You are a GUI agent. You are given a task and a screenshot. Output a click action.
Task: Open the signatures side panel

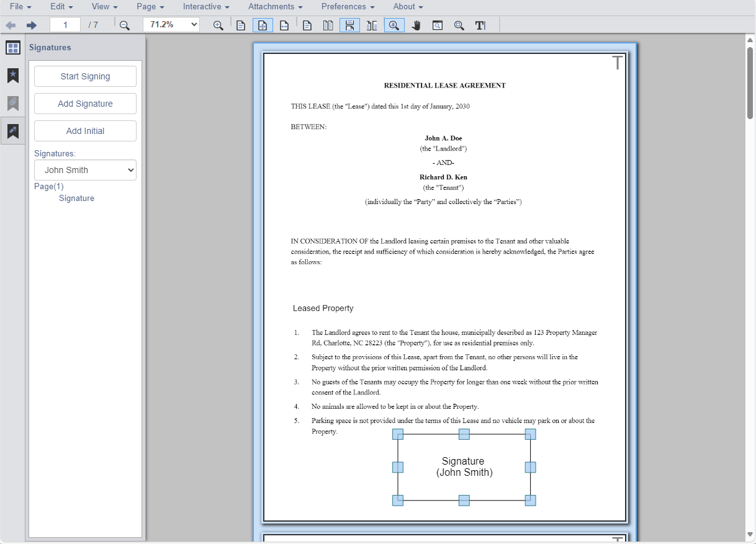(x=13, y=131)
